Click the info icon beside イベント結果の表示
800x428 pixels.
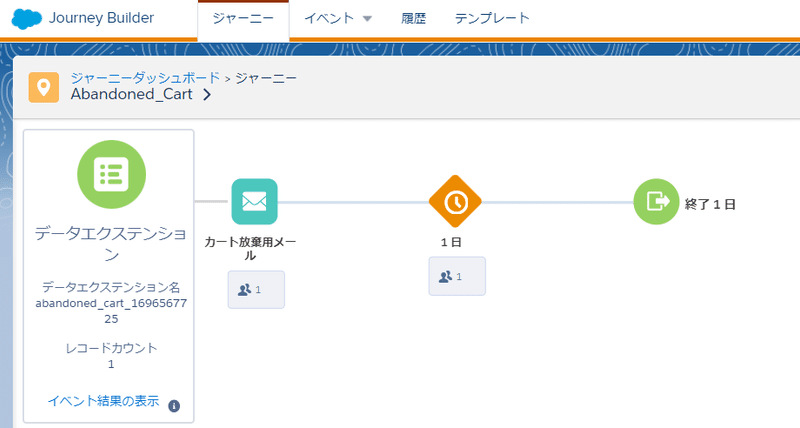[174, 406]
